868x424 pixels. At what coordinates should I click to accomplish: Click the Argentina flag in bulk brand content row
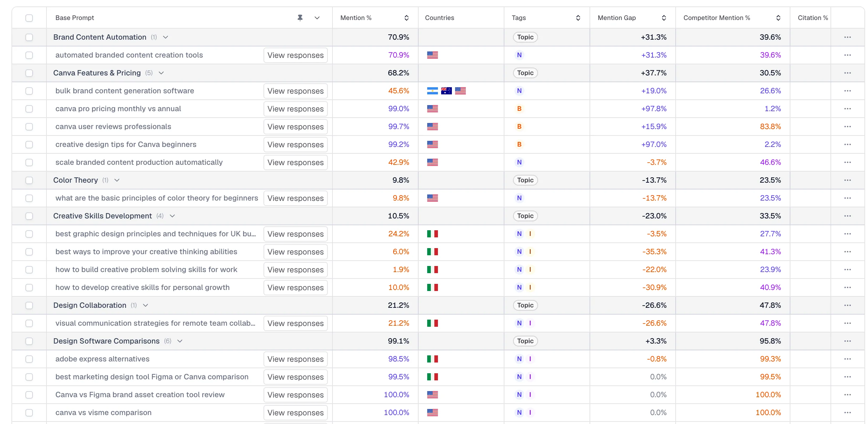coord(433,91)
